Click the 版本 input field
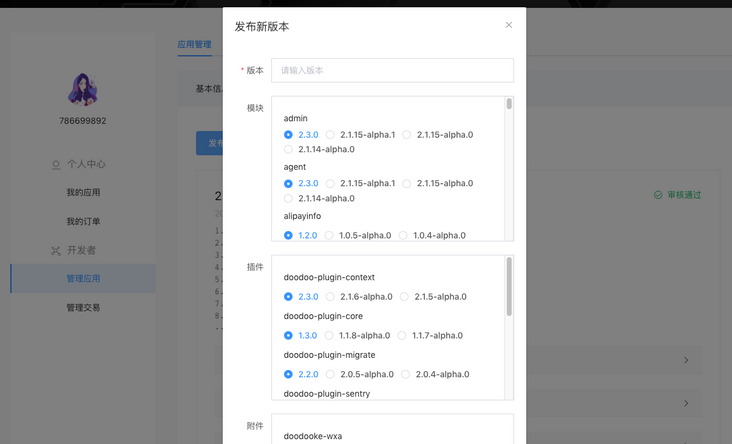This screenshot has height=444, width=732. point(392,70)
